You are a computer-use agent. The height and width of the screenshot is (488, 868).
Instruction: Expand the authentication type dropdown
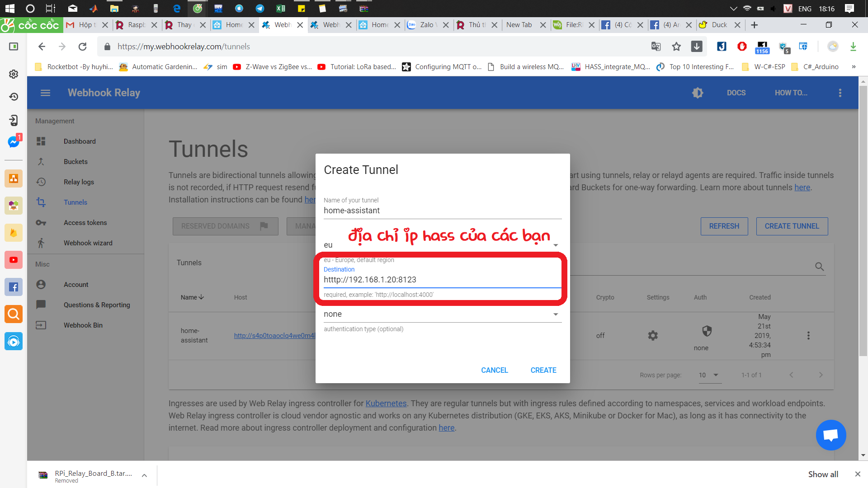click(443, 314)
